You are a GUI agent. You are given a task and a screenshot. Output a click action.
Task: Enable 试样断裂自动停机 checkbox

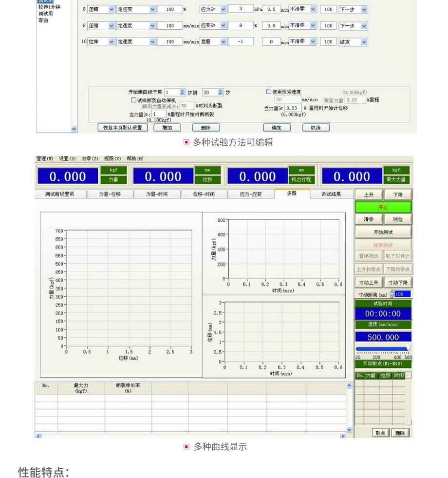tap(134, 100)
